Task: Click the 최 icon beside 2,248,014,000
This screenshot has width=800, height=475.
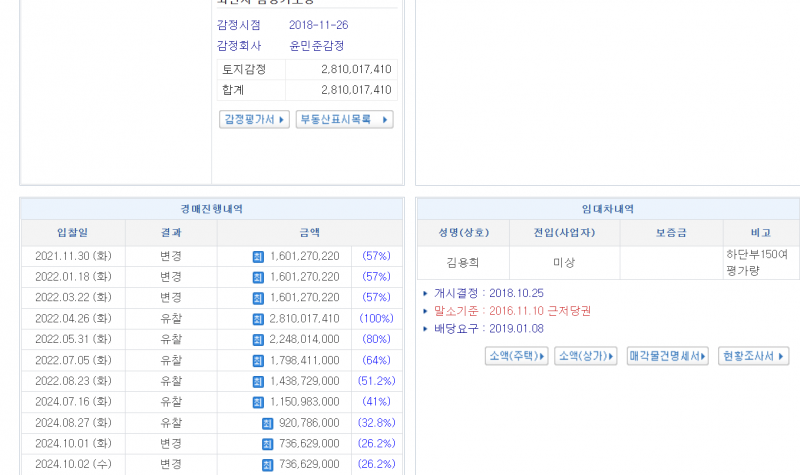Action: (258, 340)
